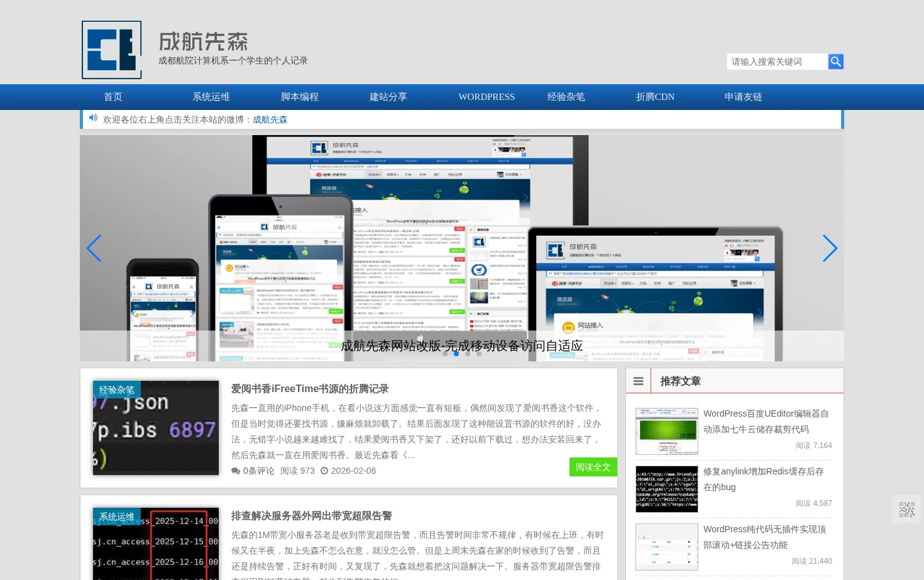Select the second carousel dot indicator
Screen dimensions: 924x580
click(456, 354)
